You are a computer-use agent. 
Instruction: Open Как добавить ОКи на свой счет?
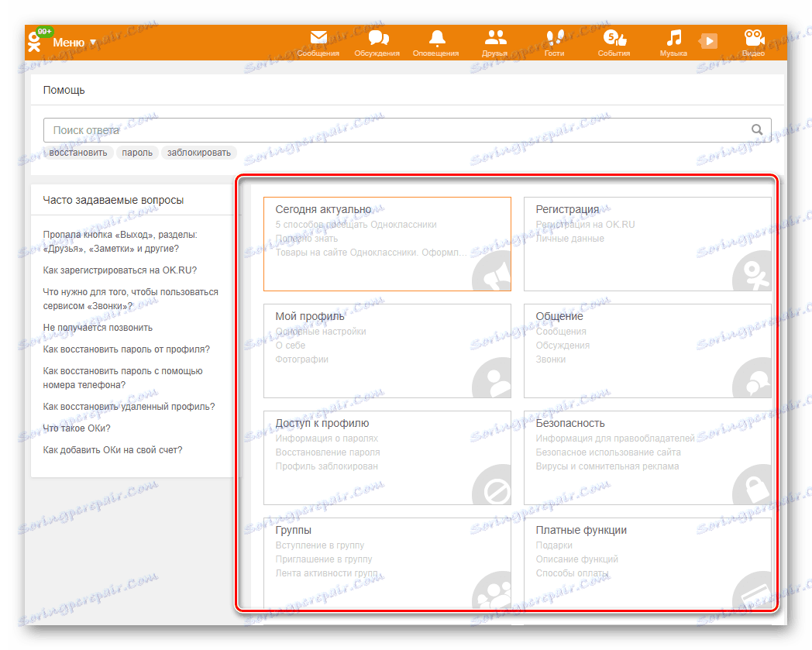(x=112, y=450)
